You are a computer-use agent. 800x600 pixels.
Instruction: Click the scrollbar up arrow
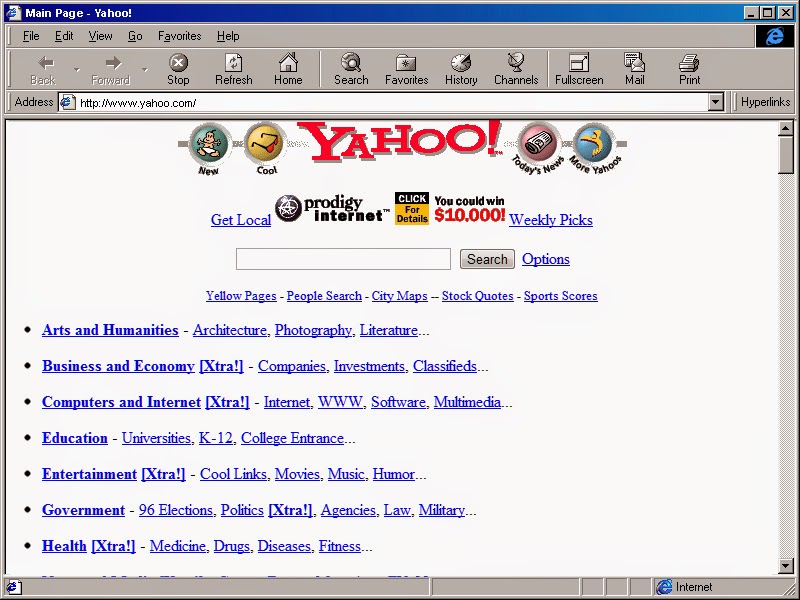pos(786,129)
